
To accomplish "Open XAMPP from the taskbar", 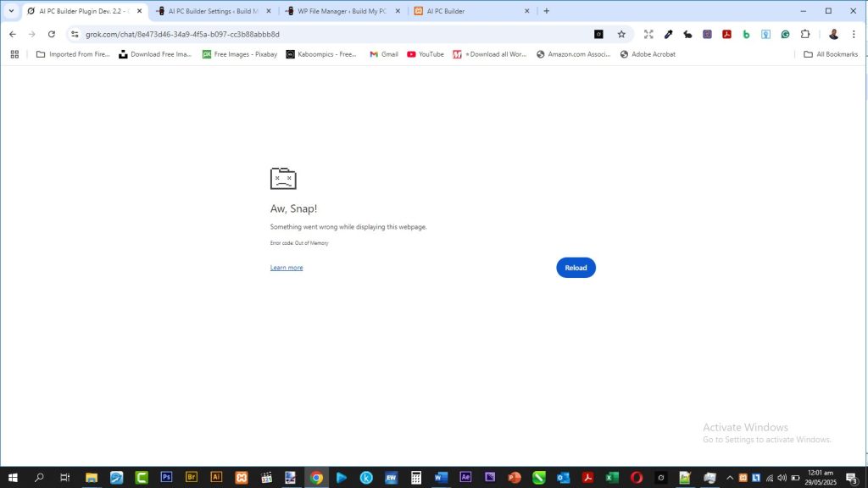I will pos(242,478).
